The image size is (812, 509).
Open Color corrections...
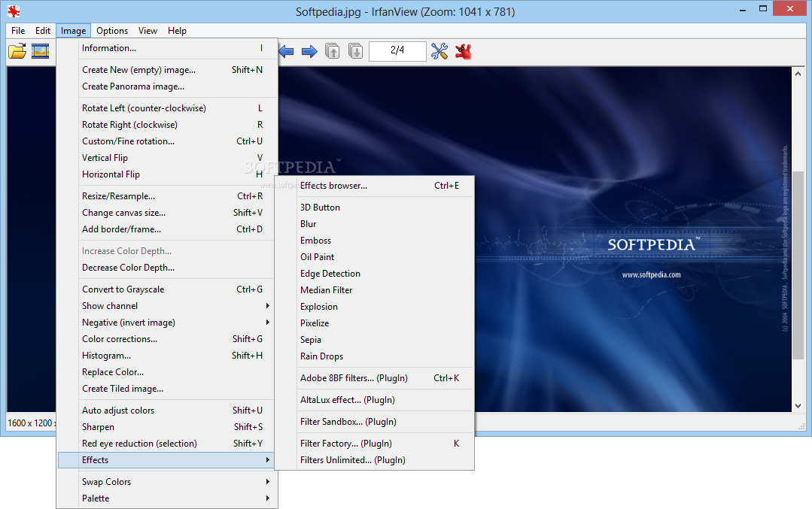click(166, 339)
